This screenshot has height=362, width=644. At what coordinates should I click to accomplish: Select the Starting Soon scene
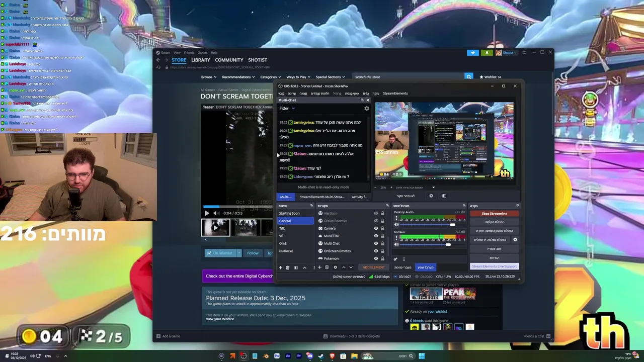coord(295,213)
